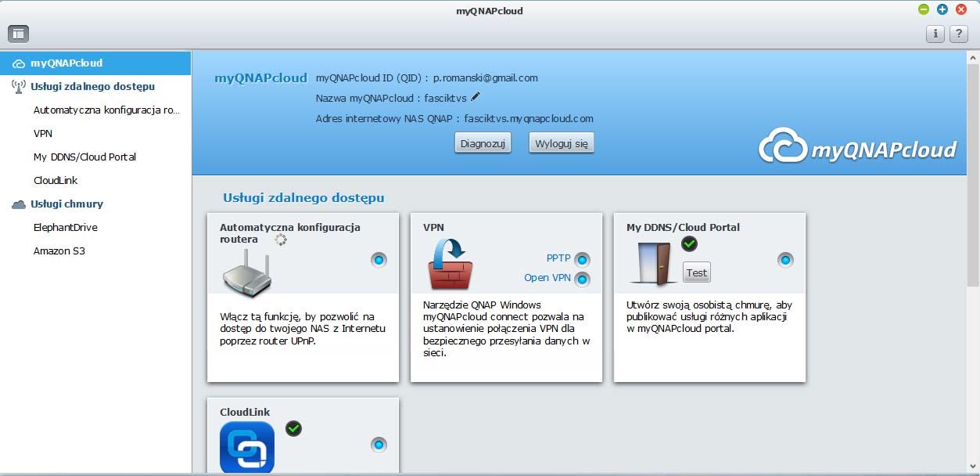Open the info button in the toolbar
This screenshot has height=476, width=980.
tap(935, 34)
